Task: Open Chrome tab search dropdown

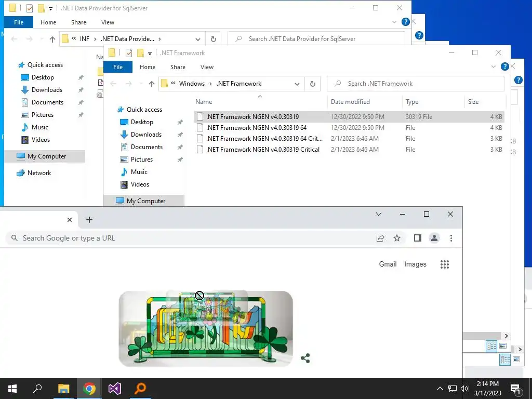Action: click(379, 214)
